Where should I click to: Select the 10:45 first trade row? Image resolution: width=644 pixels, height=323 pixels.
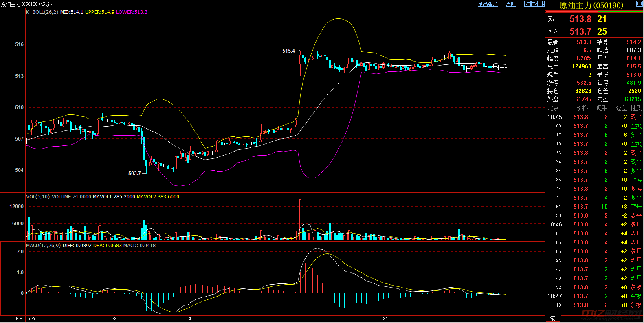pyautogui.click(x=594, y=117)
